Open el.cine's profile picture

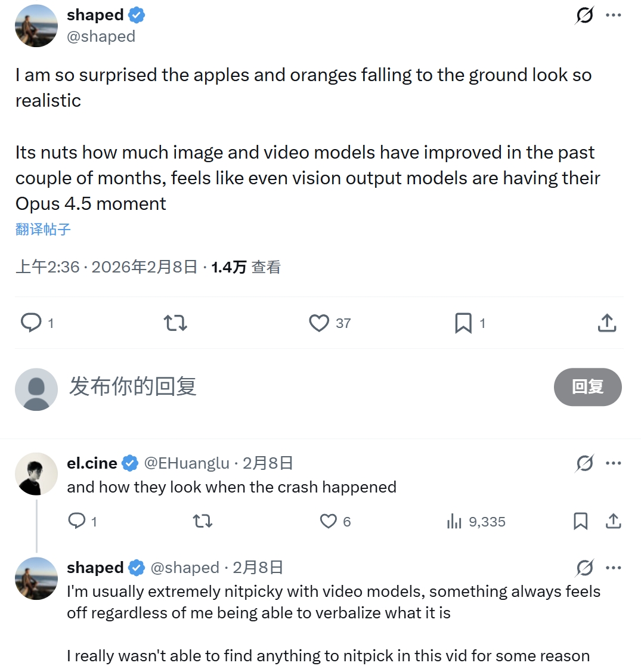coord(36,474)
